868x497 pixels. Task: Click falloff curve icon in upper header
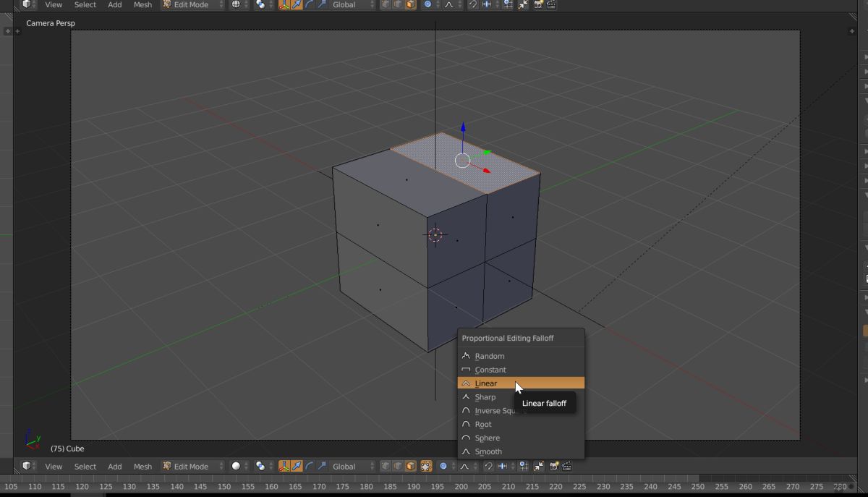[x=453, y=4]
